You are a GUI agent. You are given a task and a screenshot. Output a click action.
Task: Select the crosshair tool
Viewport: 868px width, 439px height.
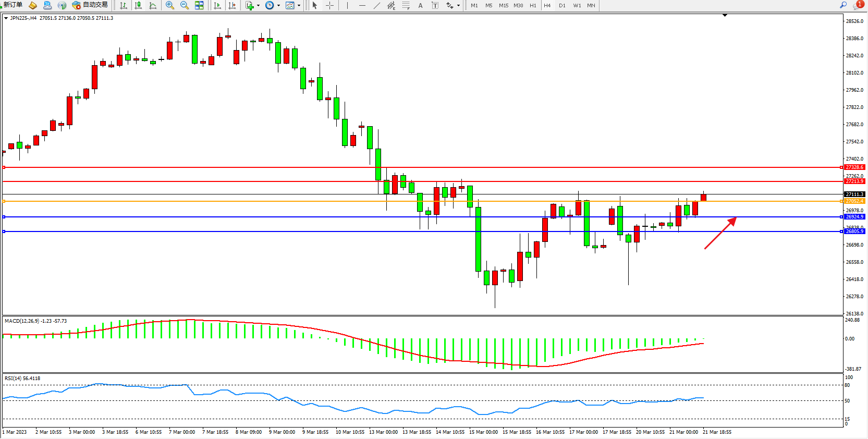(329, 6)
